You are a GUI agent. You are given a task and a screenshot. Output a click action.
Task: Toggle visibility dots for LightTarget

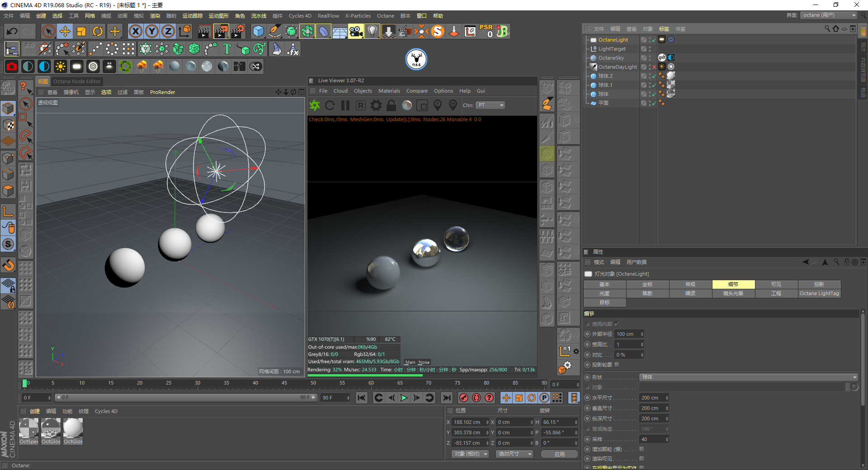pyautogui.click(x=650, y=49)
